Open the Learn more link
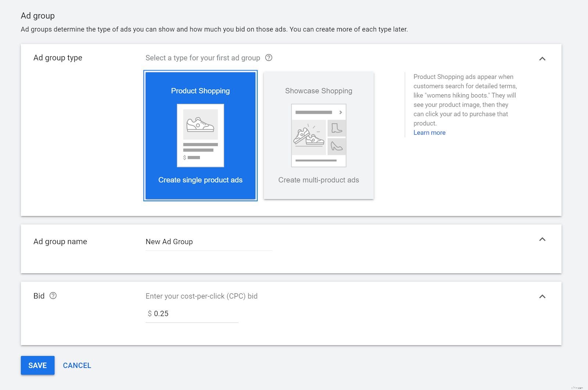The image size is (588, 390). click(429, 132)
